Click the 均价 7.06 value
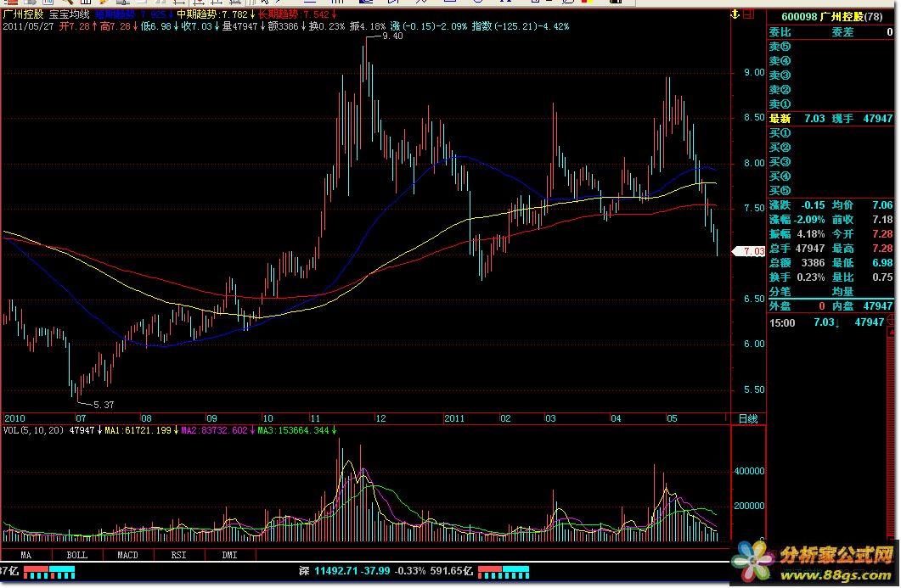The width and height of the screenshot is (901, 588). [882, 205]
